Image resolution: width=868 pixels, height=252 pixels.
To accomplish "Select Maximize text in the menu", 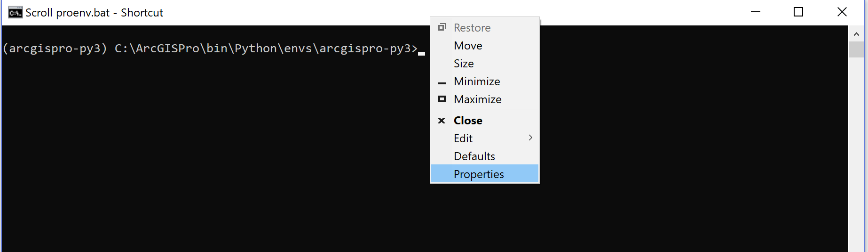I will 478,99.
